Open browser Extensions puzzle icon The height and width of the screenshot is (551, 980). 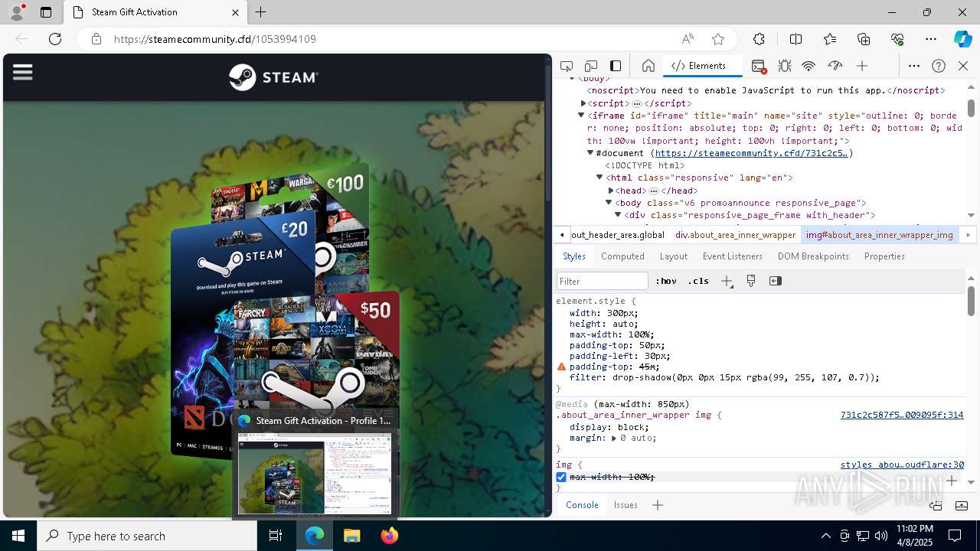(x=759, y=39)
